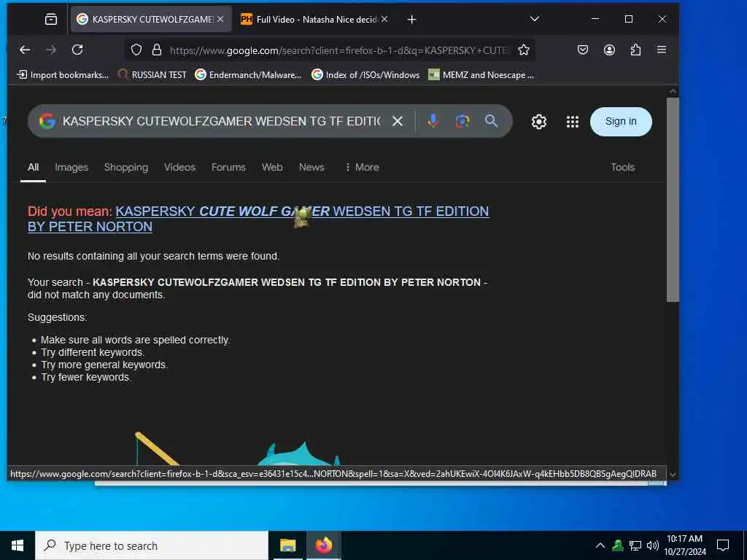Open the tracking protection shield icon
The width and height of the screenshot is (747, 560).
coord(136,50)
